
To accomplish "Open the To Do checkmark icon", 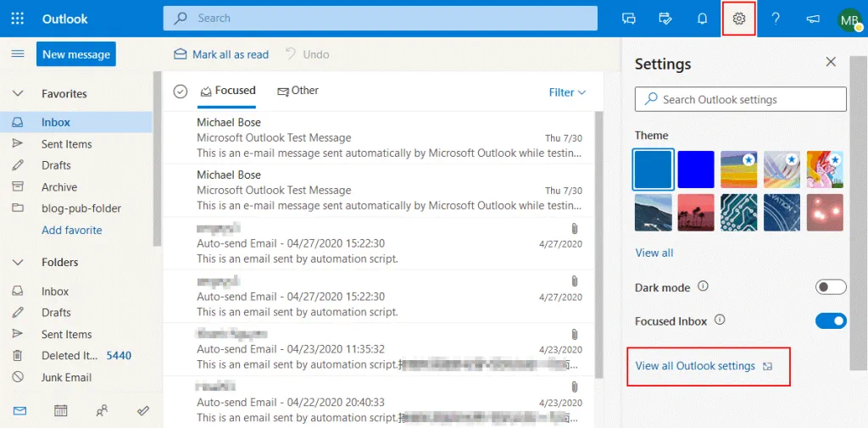I will click(143, 410).
